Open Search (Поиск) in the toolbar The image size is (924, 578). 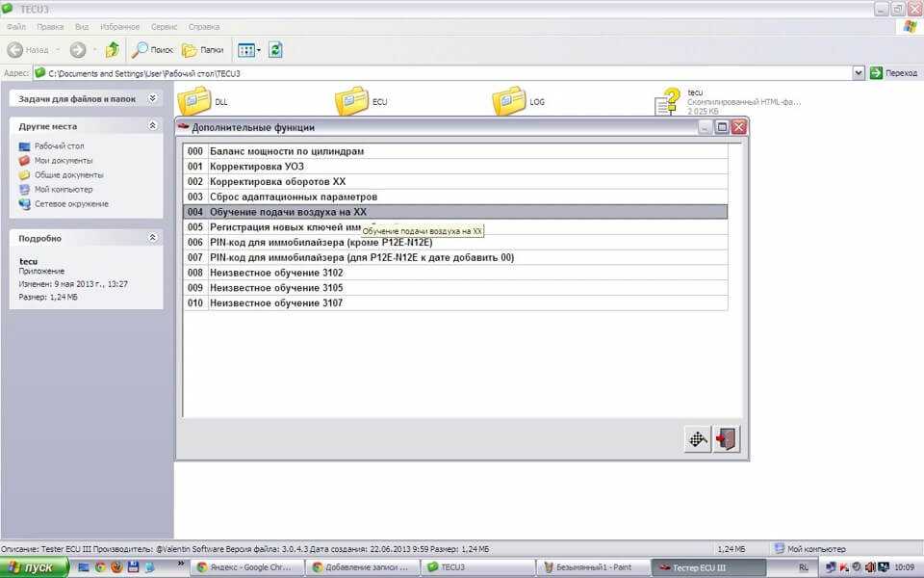coord(153,49)
